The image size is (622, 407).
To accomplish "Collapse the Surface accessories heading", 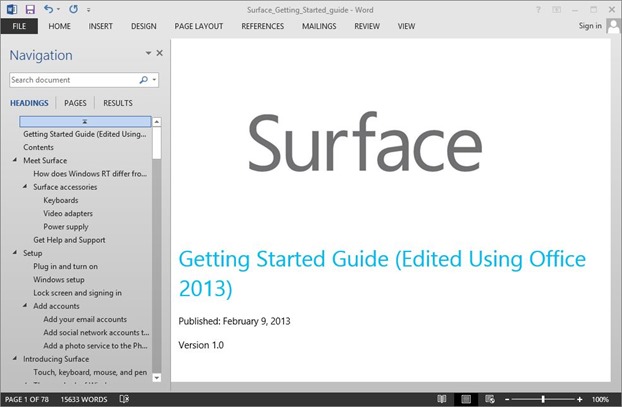I will tap(25, 187).
